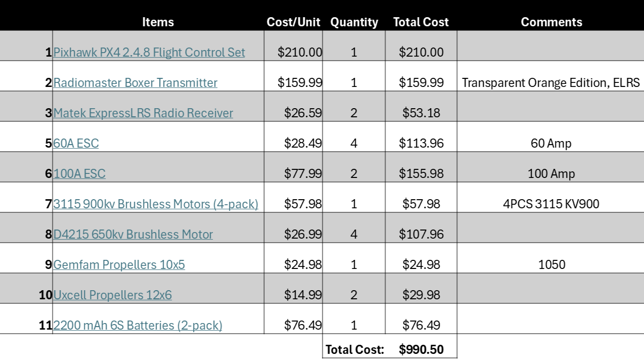The image size is (644, 364).
Task: Select the Cost/Unit column header
Action: 294,22
